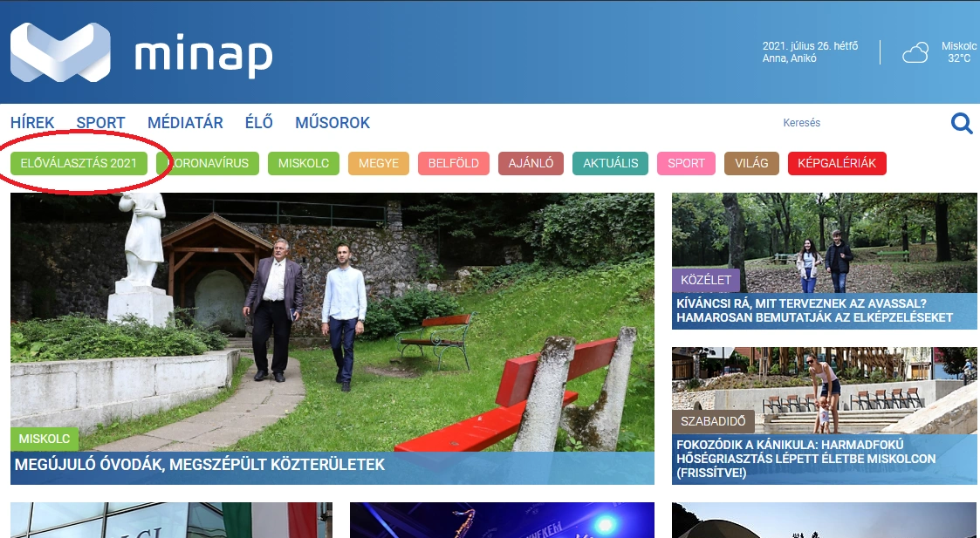This screenshot has height=538, width=980.
Task: Open the AJÁNLÓ category tag
Action: tap(531, 163)
